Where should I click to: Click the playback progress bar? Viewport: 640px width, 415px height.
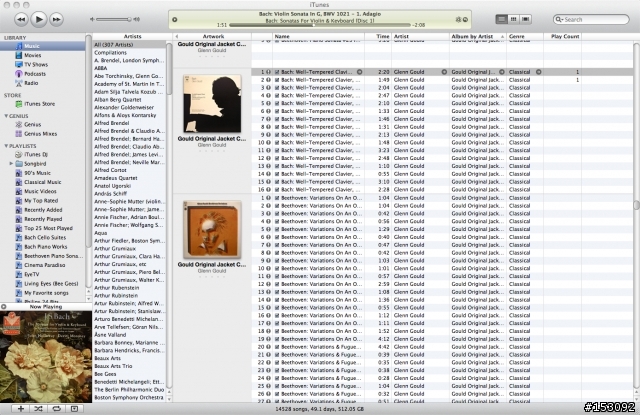click(320, 25)
